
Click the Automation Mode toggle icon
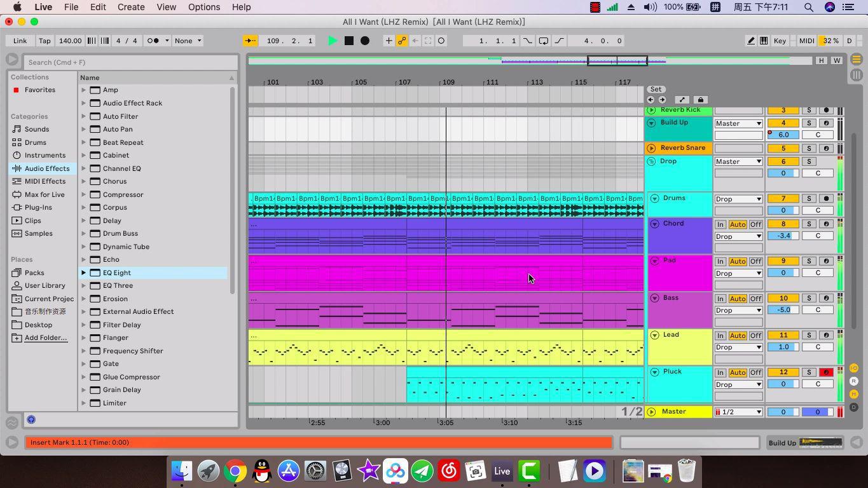tap(682, 100)
